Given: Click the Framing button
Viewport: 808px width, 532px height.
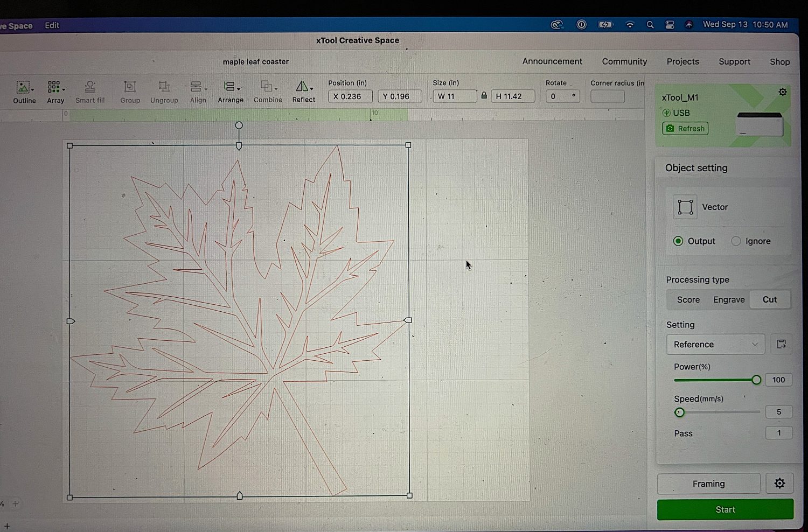Looking at the screenshot, I should pyautogui.click(x=708, y=484).
